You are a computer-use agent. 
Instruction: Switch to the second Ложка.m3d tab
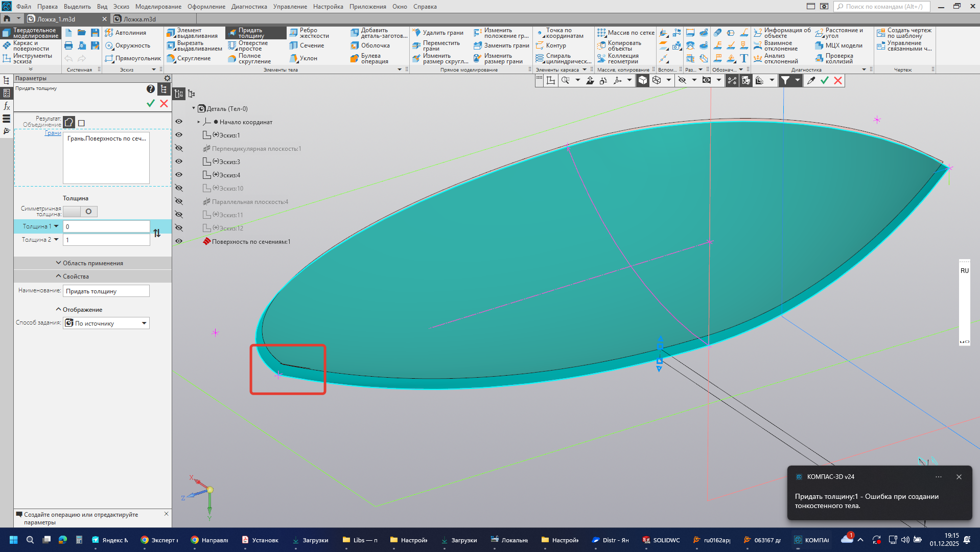click(x=139, y=19)
